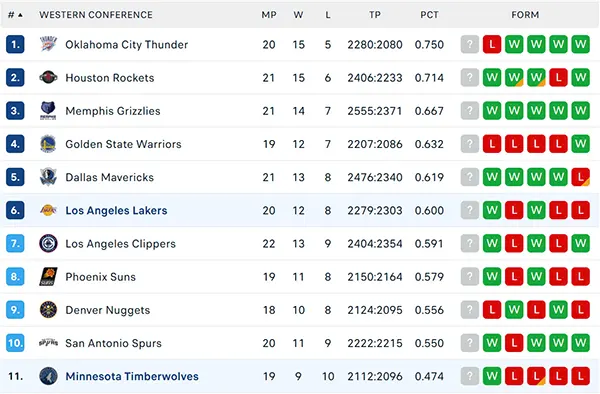600x394 pixels.
Task: Click the Dallas Mavericks team logo
Action: 48,177
